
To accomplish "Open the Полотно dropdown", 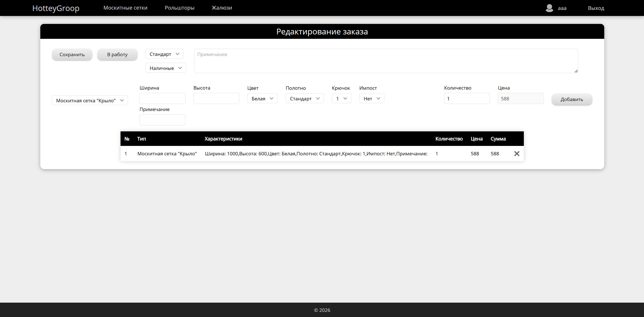I will click(304, 98).
